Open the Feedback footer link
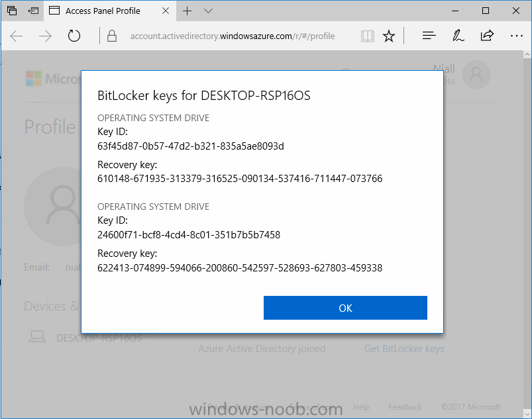Viewport: 532px width, 419px height. (x=405, y=407)
